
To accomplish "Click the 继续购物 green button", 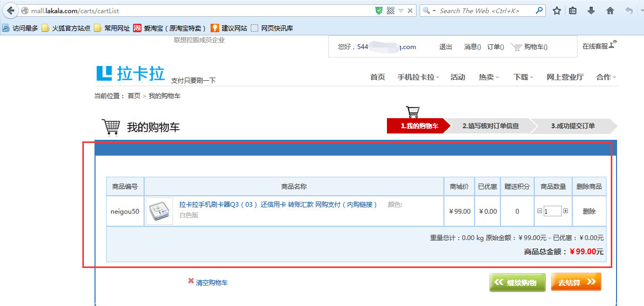I will [x=517, y=283].
